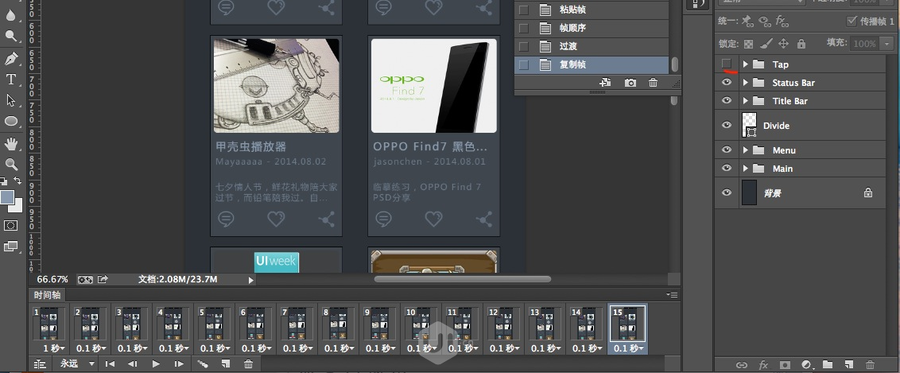
Task: Create new adjustment layer
Action: (806, 364)
